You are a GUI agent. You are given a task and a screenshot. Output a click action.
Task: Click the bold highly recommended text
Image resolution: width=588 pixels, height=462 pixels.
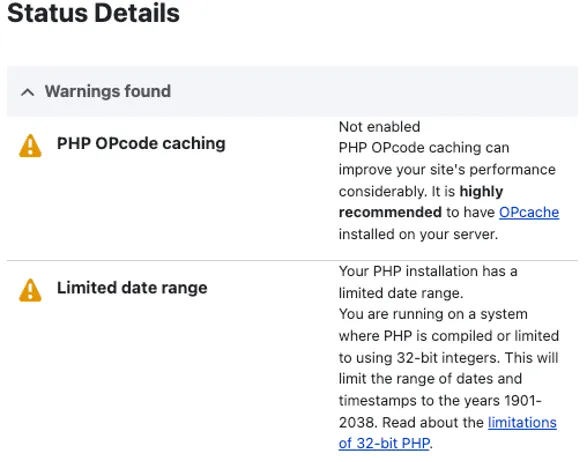pyautogui.click(x=421, y=202)
